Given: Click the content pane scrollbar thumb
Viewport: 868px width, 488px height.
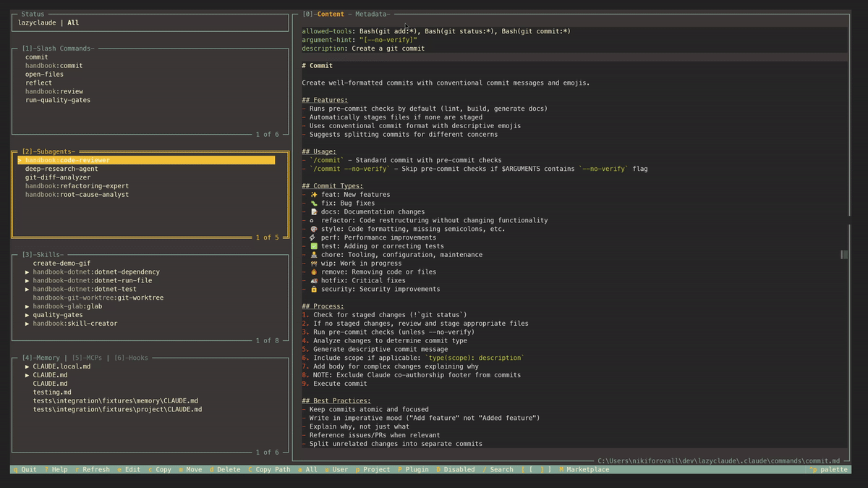Looking at the screenshot, I should coord(843,254).
